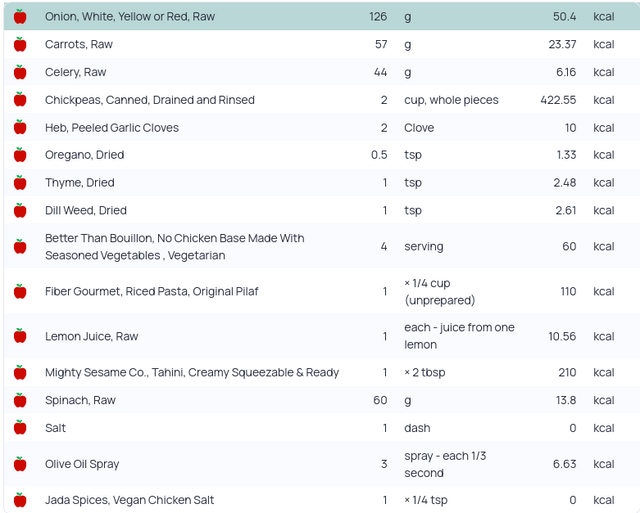Select the Thyme, Dried food name

pos(80,183)
